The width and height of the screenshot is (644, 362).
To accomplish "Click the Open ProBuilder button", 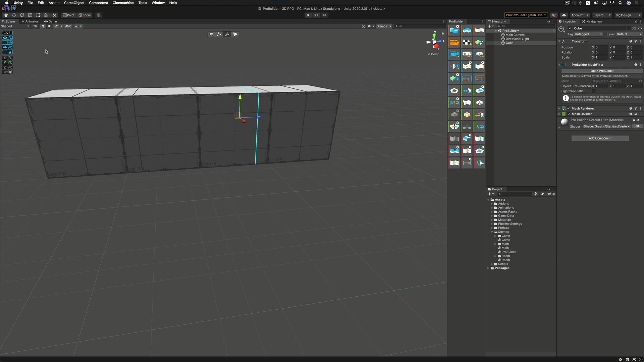I will tap(602, 71).
